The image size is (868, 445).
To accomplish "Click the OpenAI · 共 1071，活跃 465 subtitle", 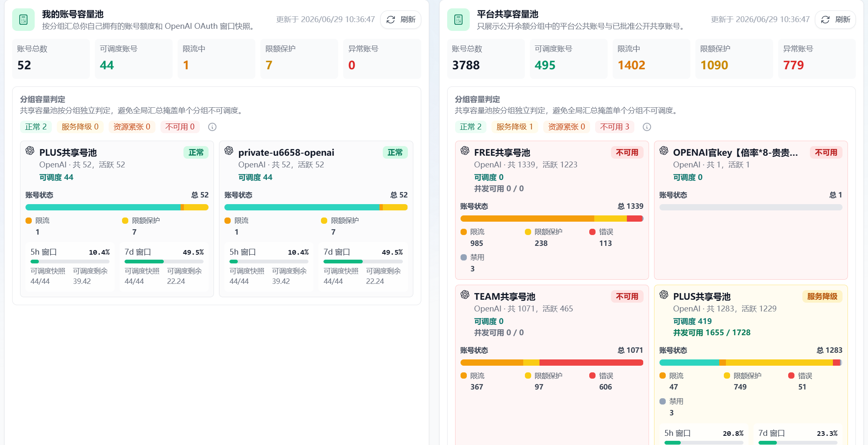I will coord(523,309).
